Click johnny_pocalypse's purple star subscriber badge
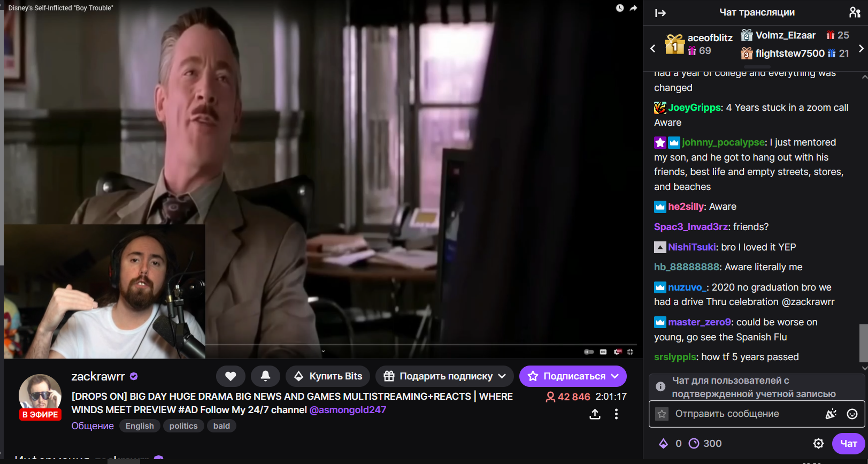The height and width of the screenshot is (464, 868). pyautogui.click(x=660, y=142)
